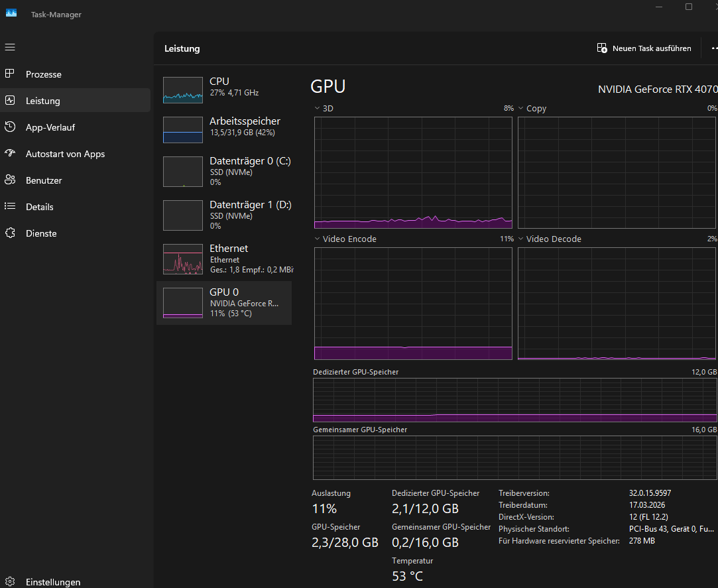Open Einstellungen at the sidebar bottom
The width and height of the screenshot is (718, 588).
click(x=75, y=581)
